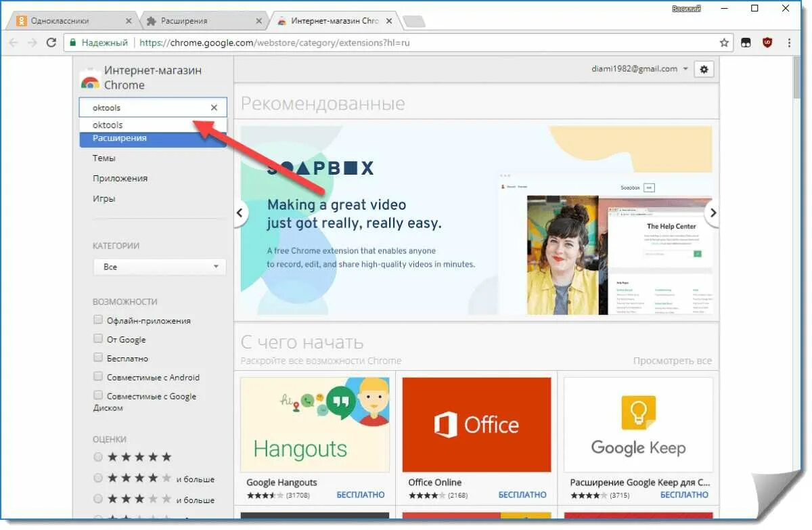
Task: Switch to the Одноклассники tab
Action: pyautogui.click(x=72, y=21)
